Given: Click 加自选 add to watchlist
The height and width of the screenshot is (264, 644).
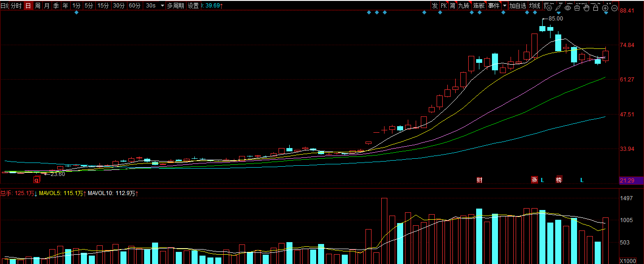Looking at the screenshot, I should pos(518,6).
